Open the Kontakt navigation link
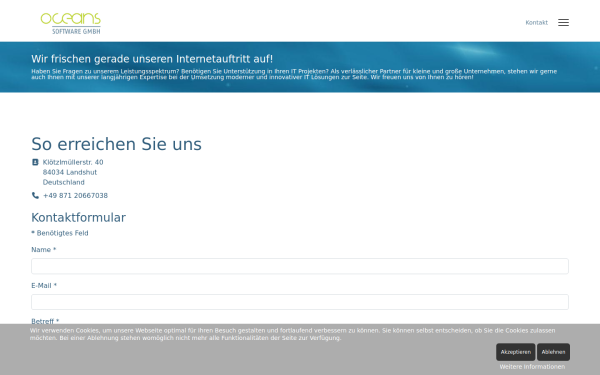Image resolution: width=600 pixels, height=375 pixels. pos(536,23)
